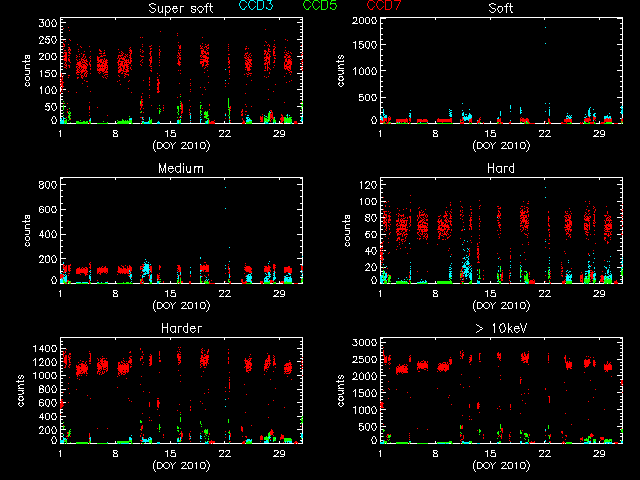Click the counts axis label of Super soft

(x=29, y=70)
